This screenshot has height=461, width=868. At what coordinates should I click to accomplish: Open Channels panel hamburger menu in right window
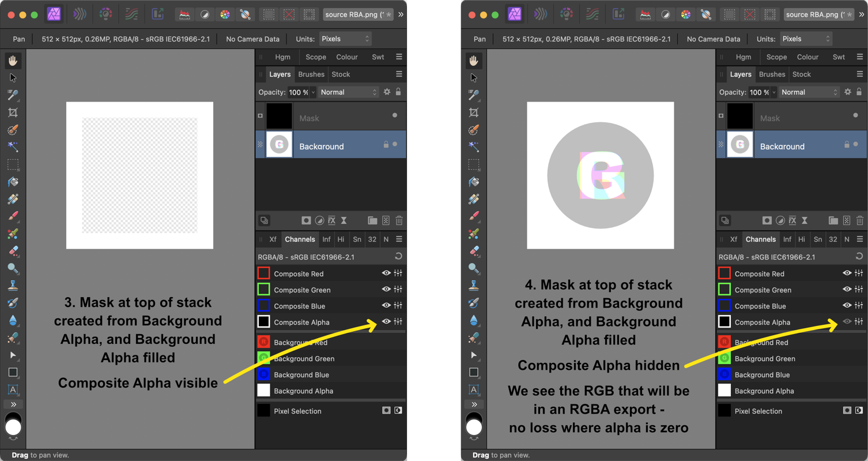tap(859, 239)
